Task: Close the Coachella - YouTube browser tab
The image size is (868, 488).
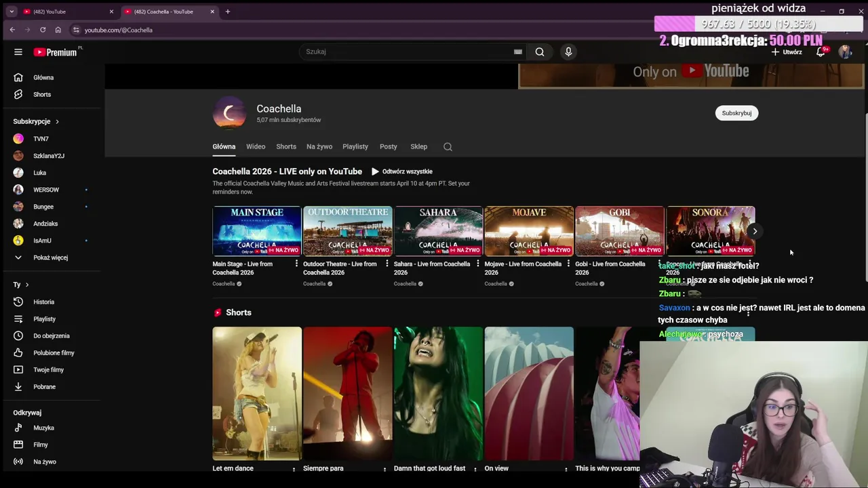Action: [212, 12]
